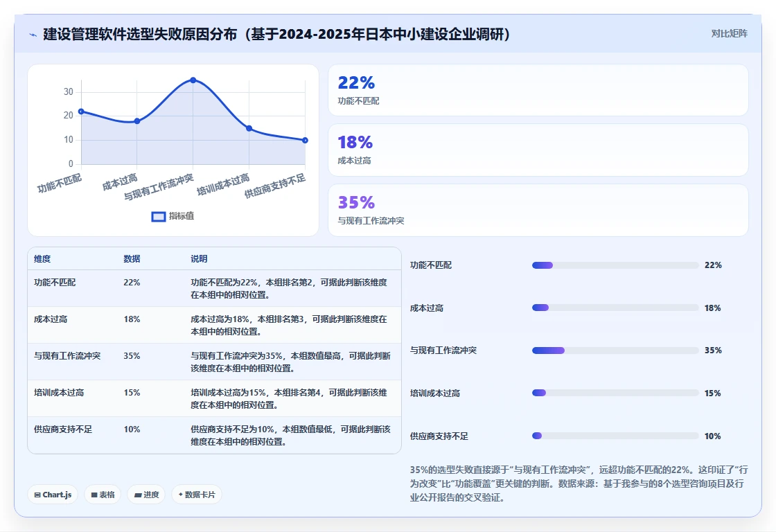Click the 18% 成本过高 data card
This screenshot has height=532, width=776.
(x=538, y=150)
